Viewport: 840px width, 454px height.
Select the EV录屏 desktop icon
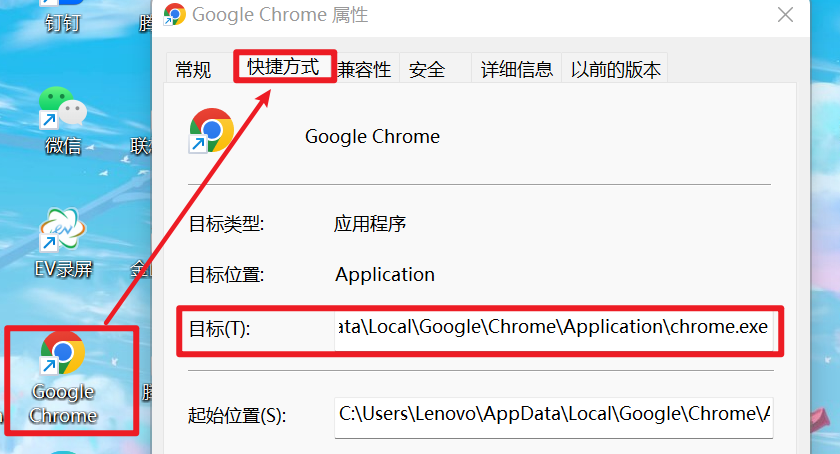pyautogui.click(x=63, y=243)
